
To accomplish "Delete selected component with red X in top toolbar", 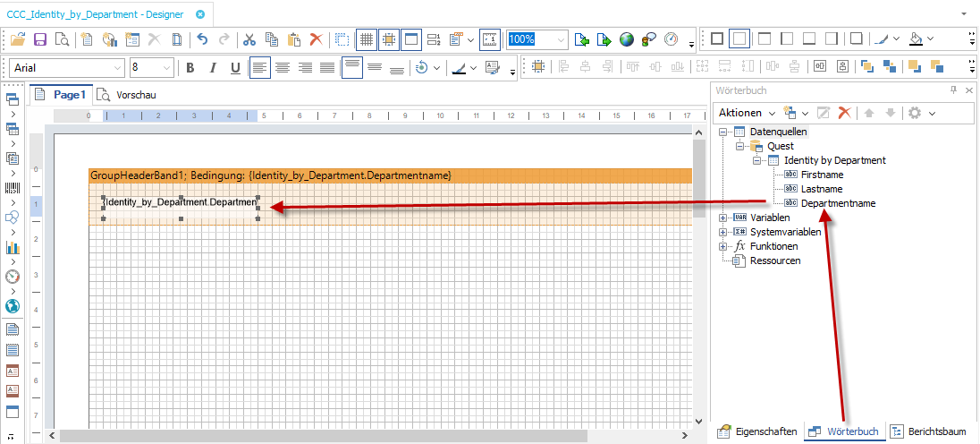I will tap(317, 39).
